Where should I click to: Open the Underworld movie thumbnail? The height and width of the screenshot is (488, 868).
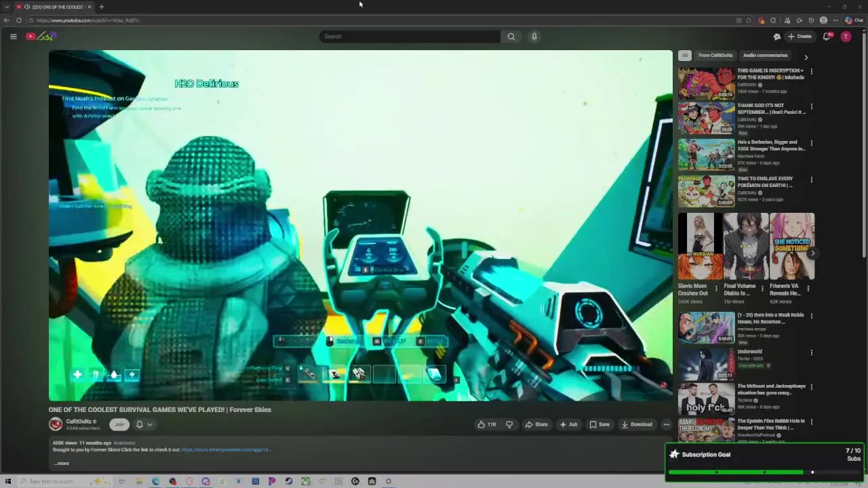point(706,364)
